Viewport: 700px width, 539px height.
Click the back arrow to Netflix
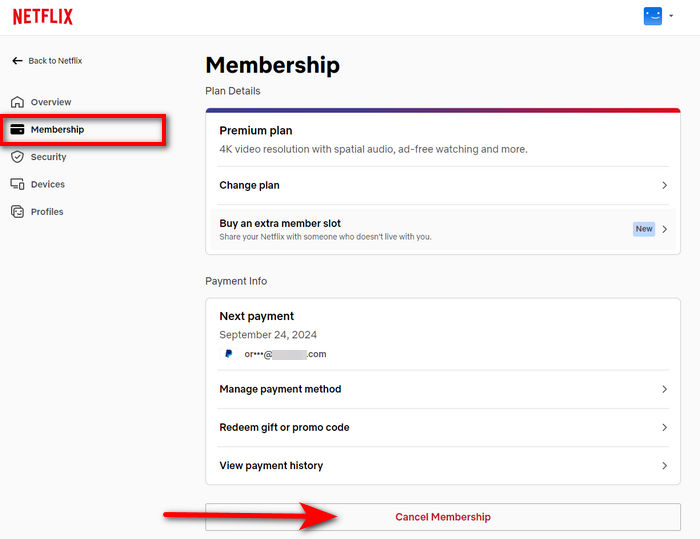pos(17,61)
